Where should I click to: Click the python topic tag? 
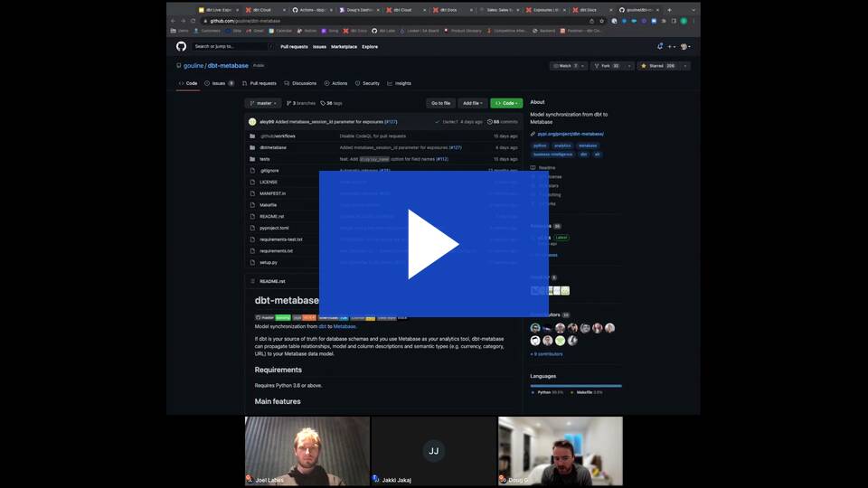540,146
